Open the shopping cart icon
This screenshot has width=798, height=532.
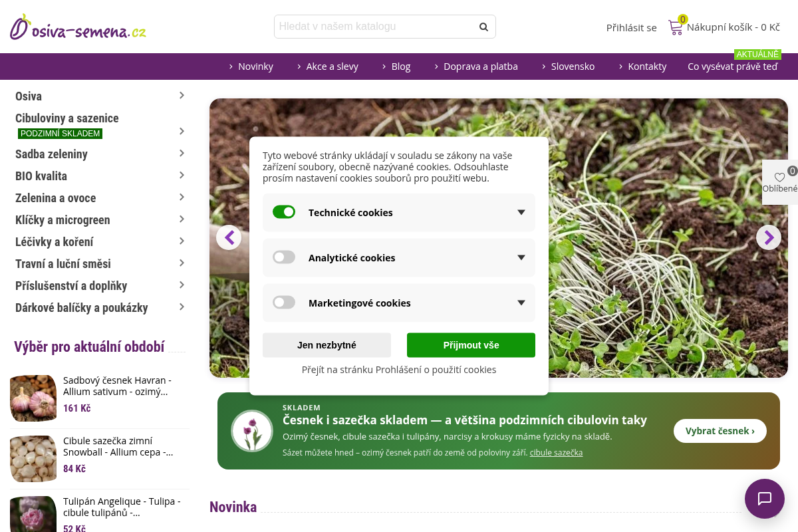(x=676, y=27)
